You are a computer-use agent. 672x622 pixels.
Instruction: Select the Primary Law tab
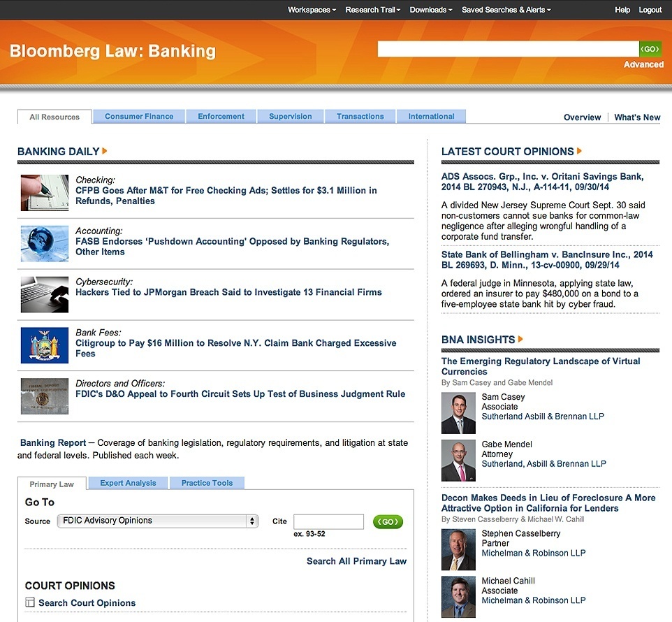[52, 484]
